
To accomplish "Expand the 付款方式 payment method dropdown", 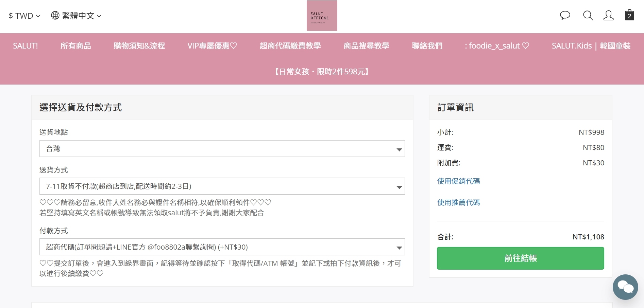I will [222, 247].
